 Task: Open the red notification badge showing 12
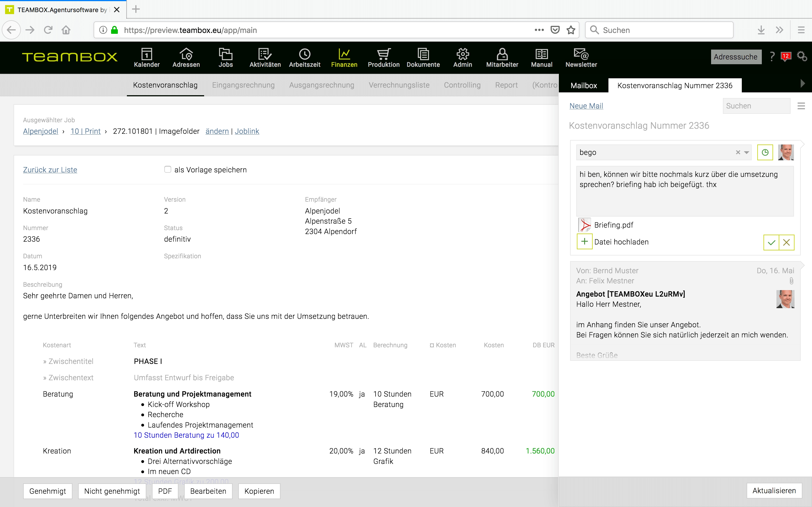click(785, 56)
